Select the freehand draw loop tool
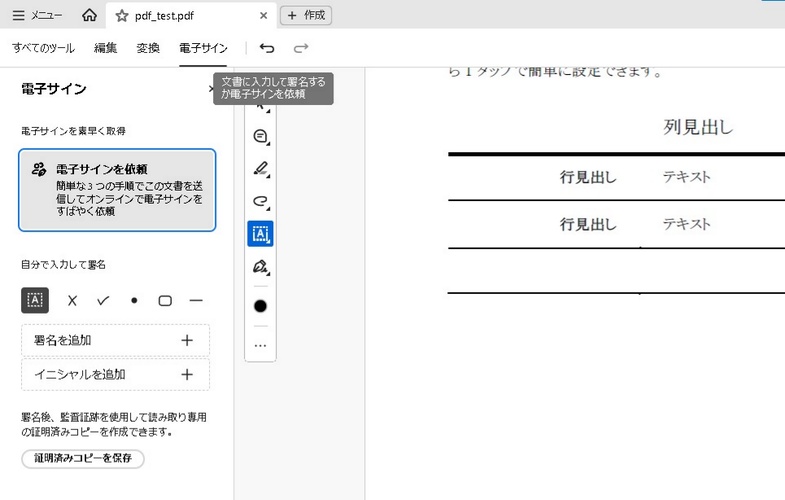Screen dimensions: 785x500 pyautogui.click(x=260, y=201)
